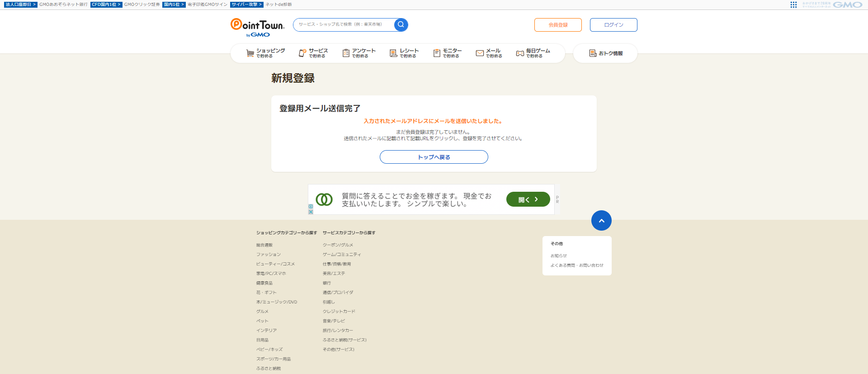Click the blue scroll-to-top arrow button
This screenshot has height=374, width=868.
tap(601, 220)
